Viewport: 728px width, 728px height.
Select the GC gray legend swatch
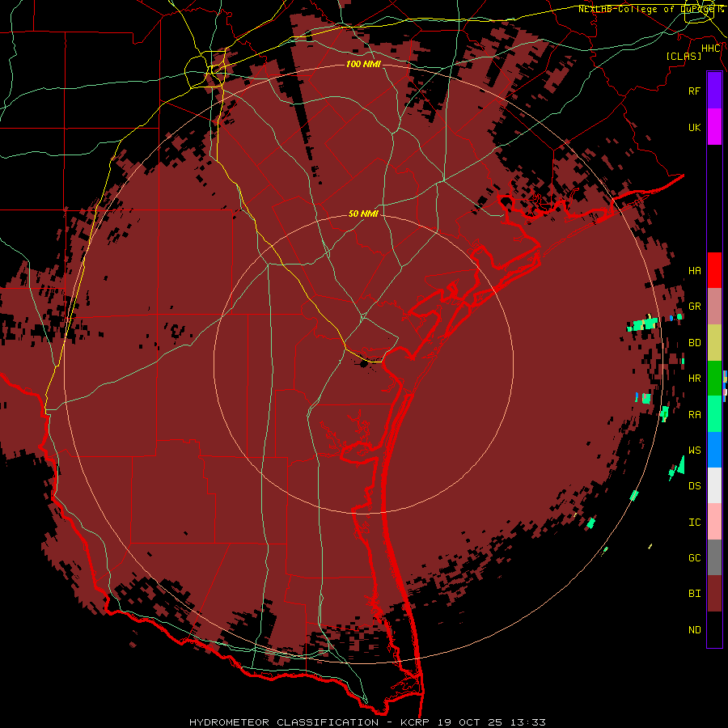coord(714,557)
